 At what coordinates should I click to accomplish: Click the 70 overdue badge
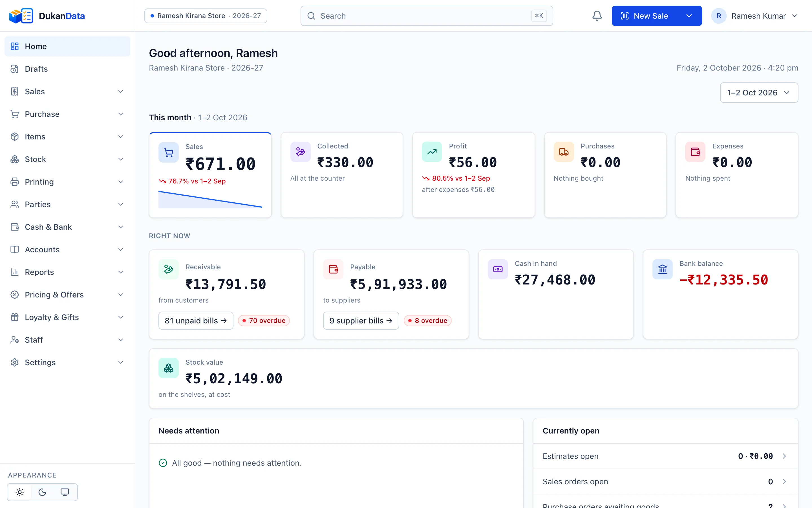(264, 321)
